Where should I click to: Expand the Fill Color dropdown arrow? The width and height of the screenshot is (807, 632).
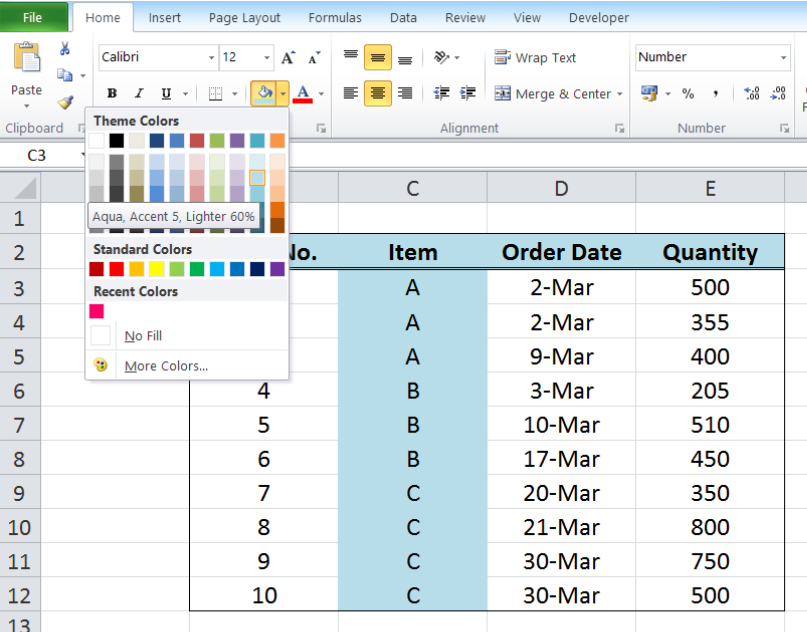pyautogui.click(x=283, y=94)
